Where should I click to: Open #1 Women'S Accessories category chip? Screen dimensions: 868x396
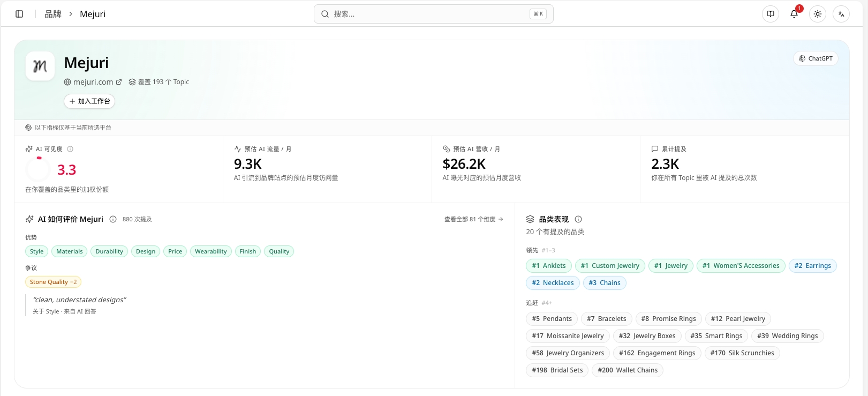point(741,266)
